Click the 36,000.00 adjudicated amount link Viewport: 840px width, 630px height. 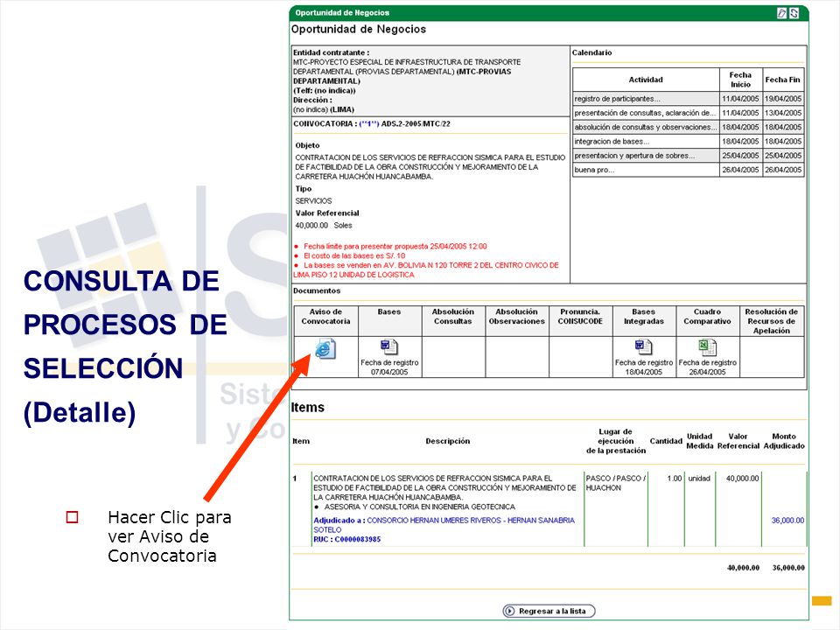point(787,520)
